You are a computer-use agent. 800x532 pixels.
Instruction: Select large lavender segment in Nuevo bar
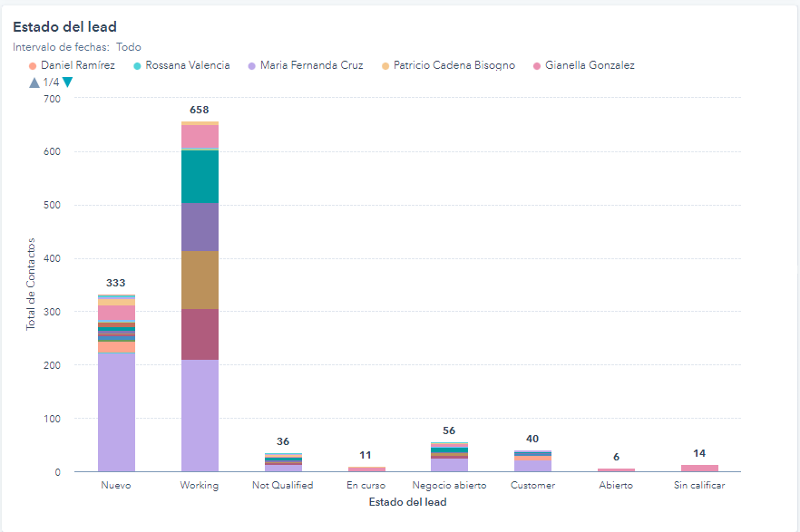pos(116,412)
